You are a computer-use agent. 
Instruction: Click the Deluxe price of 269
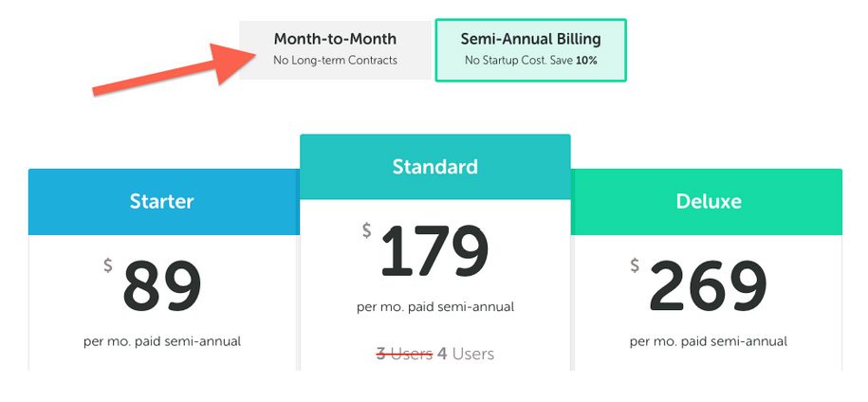pyautogui.click(x=709, y=286)
